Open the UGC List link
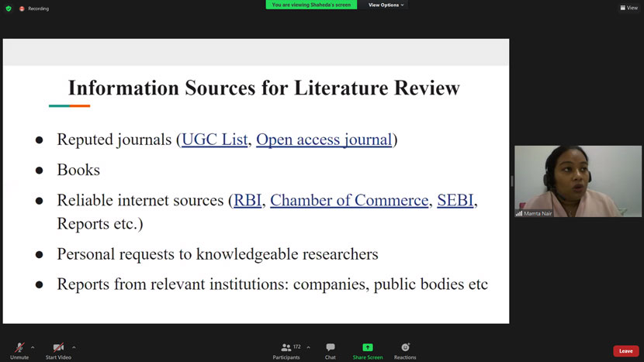 point(214,140)
